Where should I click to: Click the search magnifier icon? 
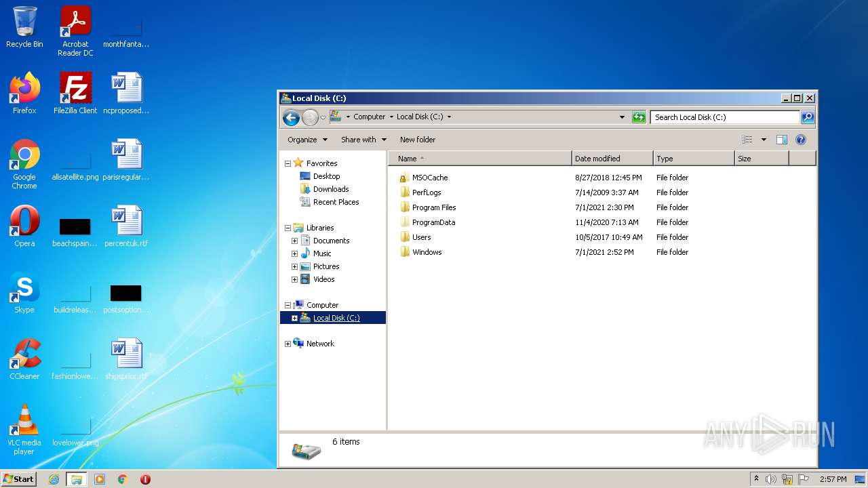pyautogui.click(x=808, y=117)
